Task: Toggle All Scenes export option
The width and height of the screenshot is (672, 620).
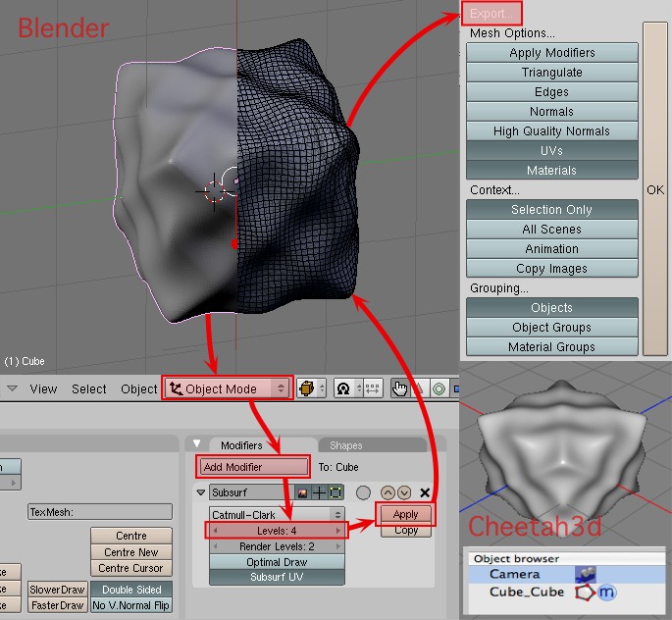Action: 552,230
